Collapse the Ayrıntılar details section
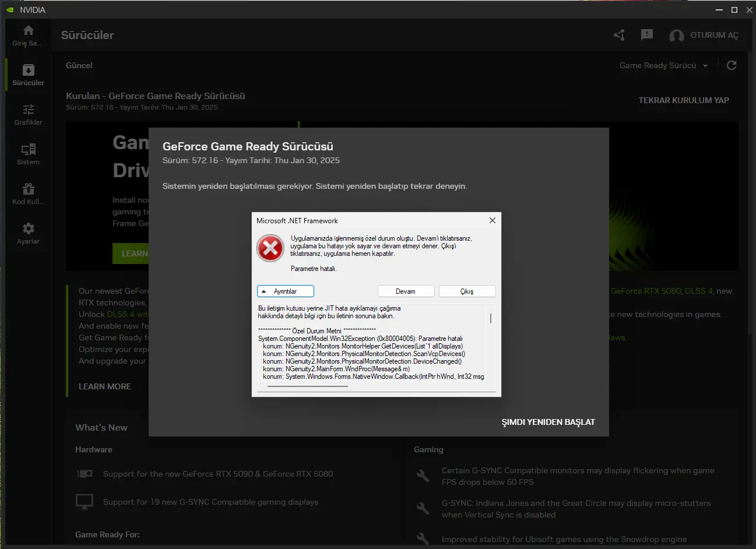 click(x=286, y=291)
